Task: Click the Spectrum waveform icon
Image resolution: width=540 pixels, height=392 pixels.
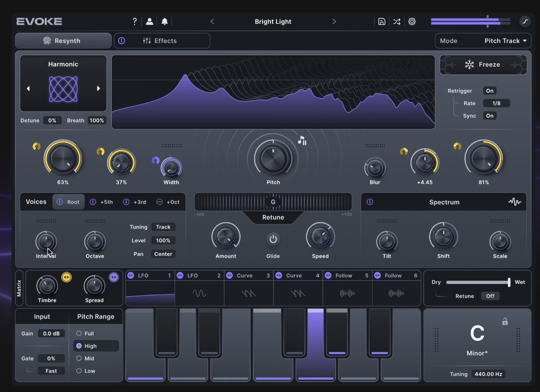Action: (x=515, y=202)
